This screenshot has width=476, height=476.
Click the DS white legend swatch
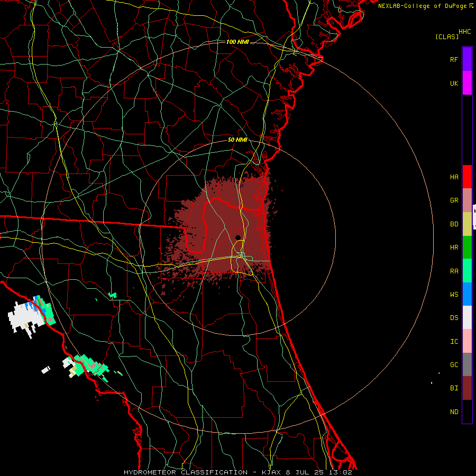click(x=467, y=317)
